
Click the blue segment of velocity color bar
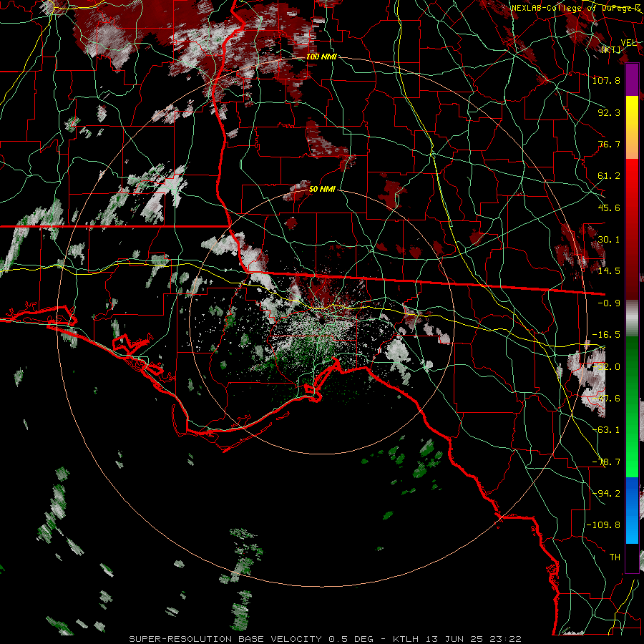pyautogui.click(x=632, y=510)
